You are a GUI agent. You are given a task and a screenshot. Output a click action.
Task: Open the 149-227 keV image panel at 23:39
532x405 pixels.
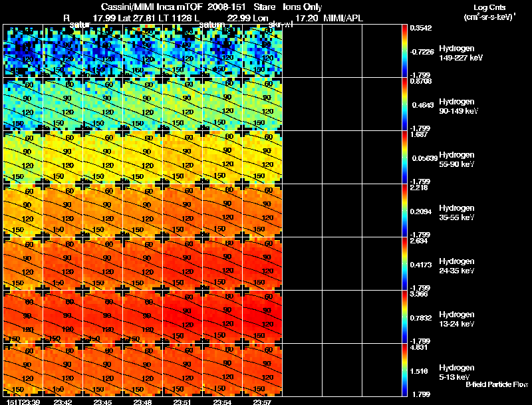pos(23,51)
